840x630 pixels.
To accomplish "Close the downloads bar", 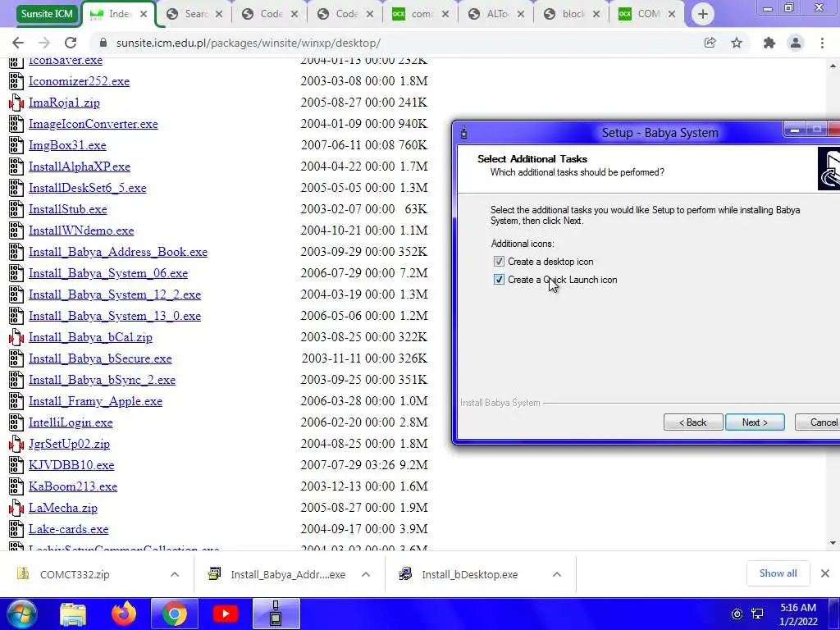I will (825, 573).
